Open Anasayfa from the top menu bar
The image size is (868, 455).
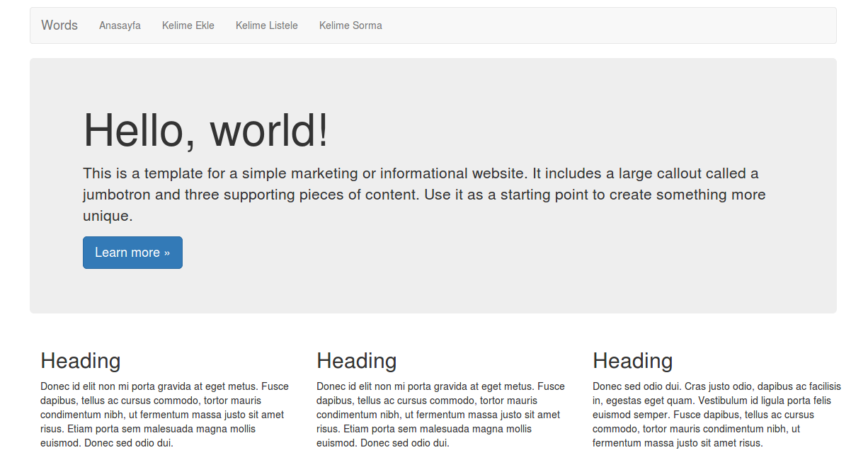[120, 25]
